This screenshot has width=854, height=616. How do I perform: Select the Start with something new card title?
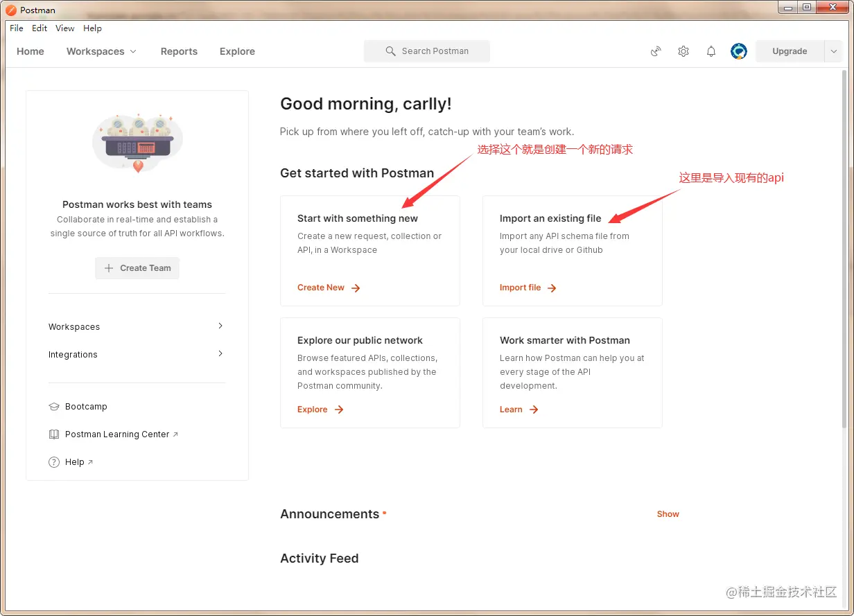pos(358,218)
